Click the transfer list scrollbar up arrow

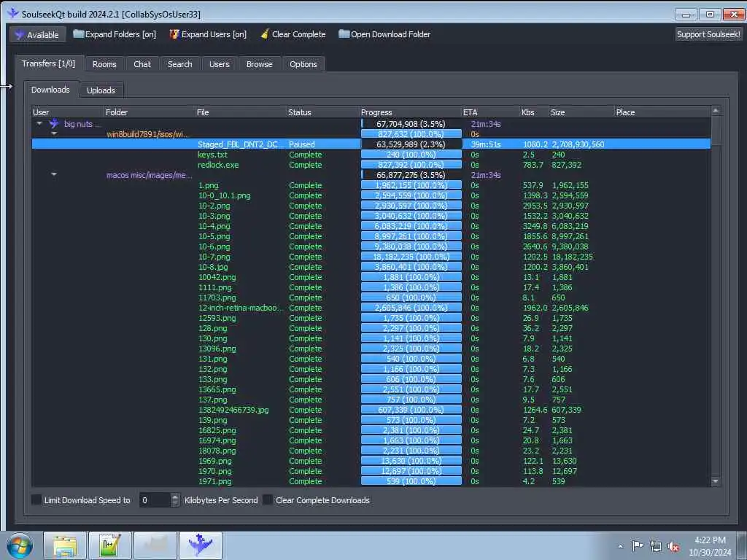[x=715, y=111]
